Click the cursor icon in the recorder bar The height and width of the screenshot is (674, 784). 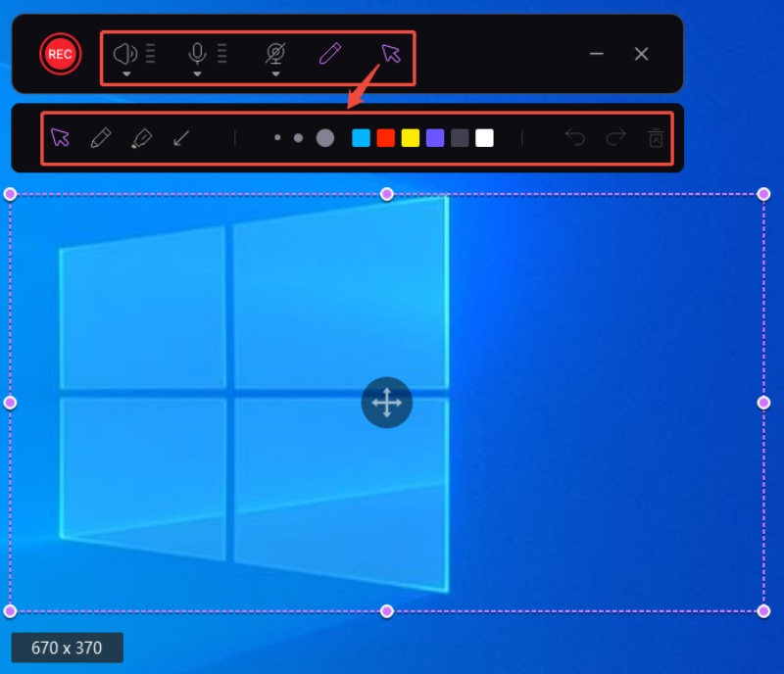pos(391,53)
